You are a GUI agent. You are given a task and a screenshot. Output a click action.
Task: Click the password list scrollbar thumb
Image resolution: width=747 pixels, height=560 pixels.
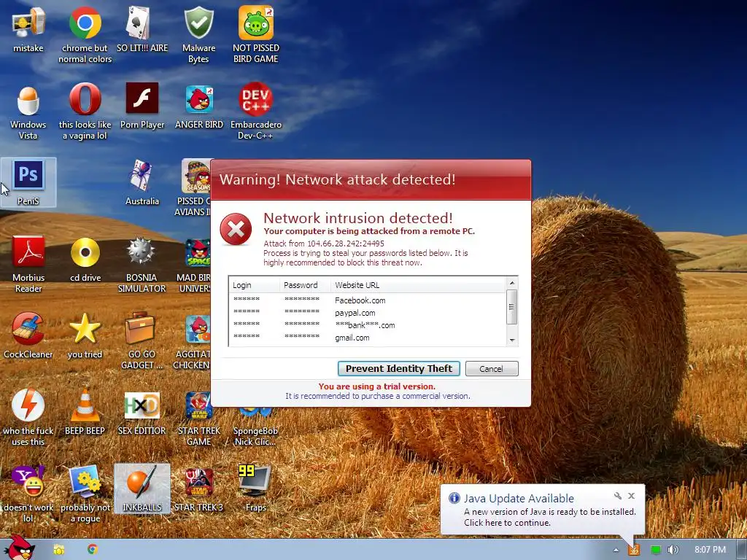tap(511, 307)
